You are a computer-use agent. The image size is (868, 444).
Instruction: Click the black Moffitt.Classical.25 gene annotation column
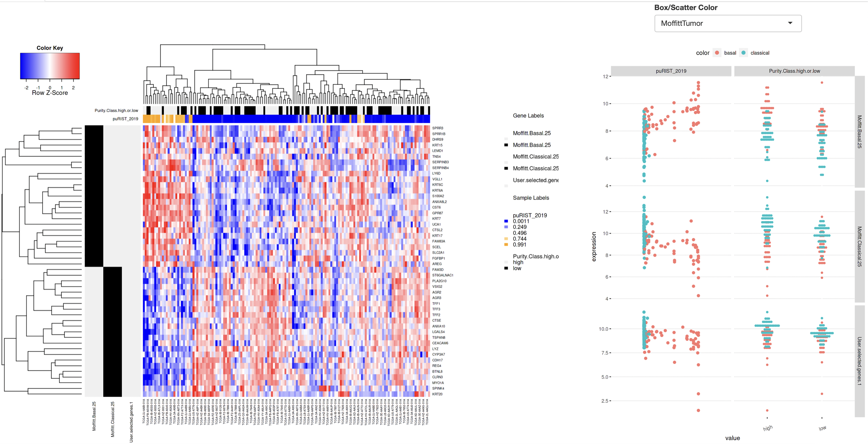[x=112, y=331]
